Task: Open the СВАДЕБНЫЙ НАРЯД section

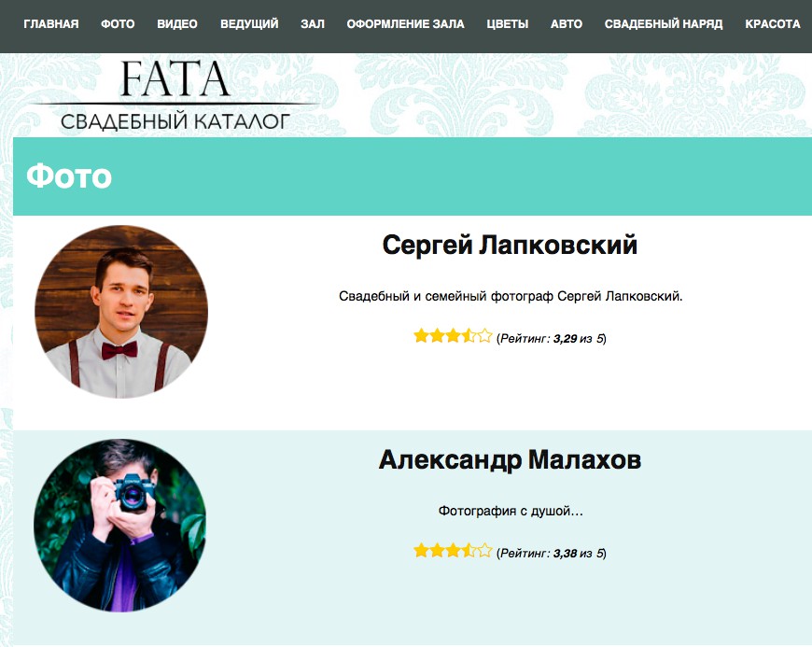Action: [x=664, y=24]
